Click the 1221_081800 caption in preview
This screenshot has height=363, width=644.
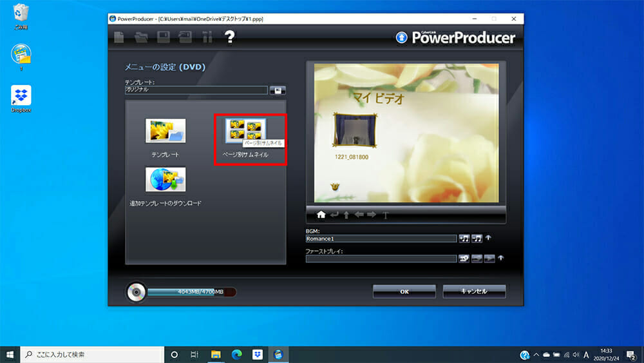coord(352,157)
